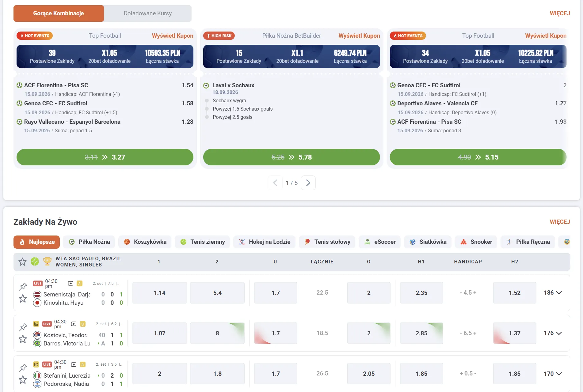Favorite the Semenistaja vs Kinoshita match
This screenshot has height=392, width=583.
[x=23, y=299]
